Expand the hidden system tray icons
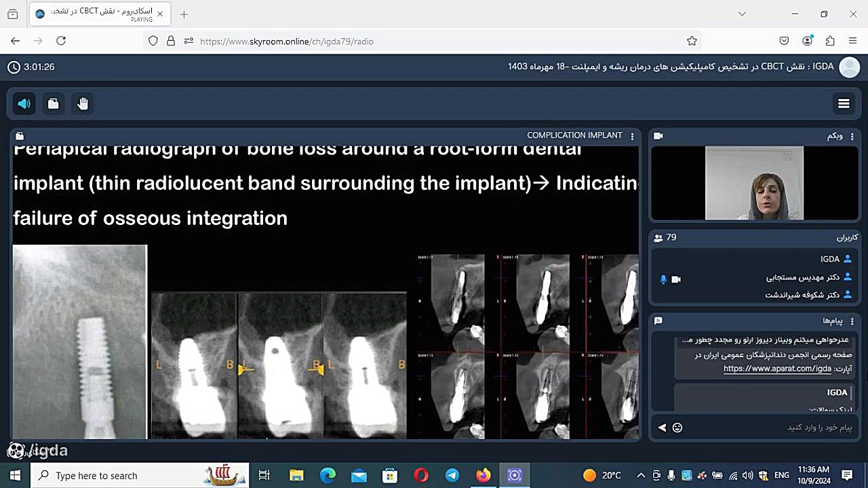Viewport: 868px width, 488px height. tap(640, 476)
